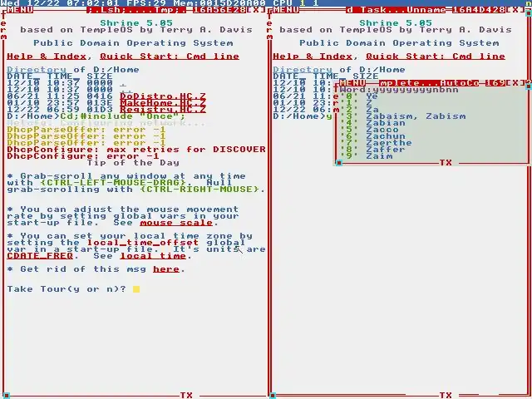This screenshot has width=532, height=399.
Task: Click CTRL-LEFT-MOUSE-DRAG key hint
Action: coord(113,183)
